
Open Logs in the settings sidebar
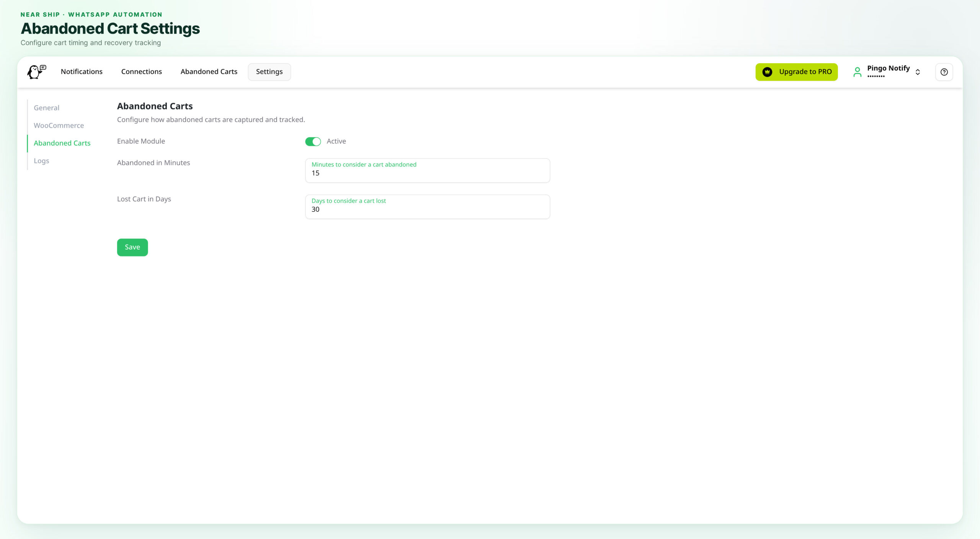[41, 161]
